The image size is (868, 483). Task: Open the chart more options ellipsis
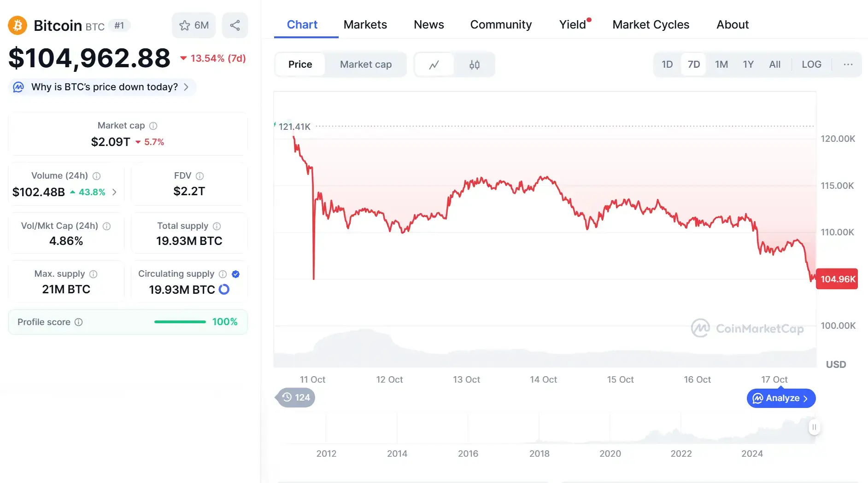(x=848, y=64)
